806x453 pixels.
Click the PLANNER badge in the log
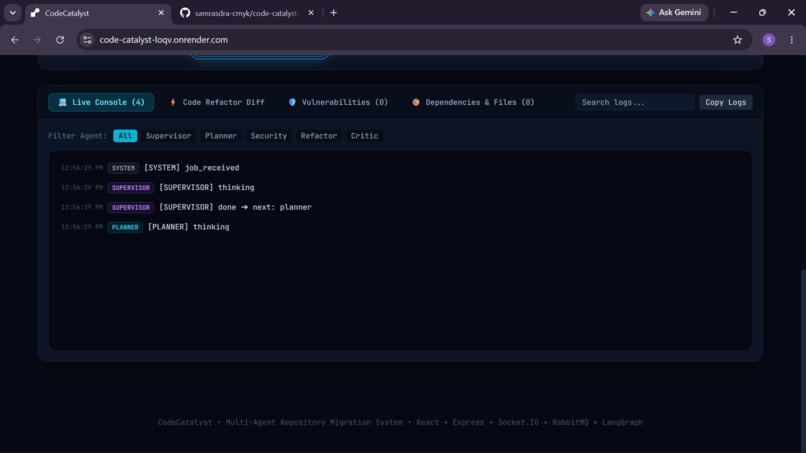click(x=125, y=227)
